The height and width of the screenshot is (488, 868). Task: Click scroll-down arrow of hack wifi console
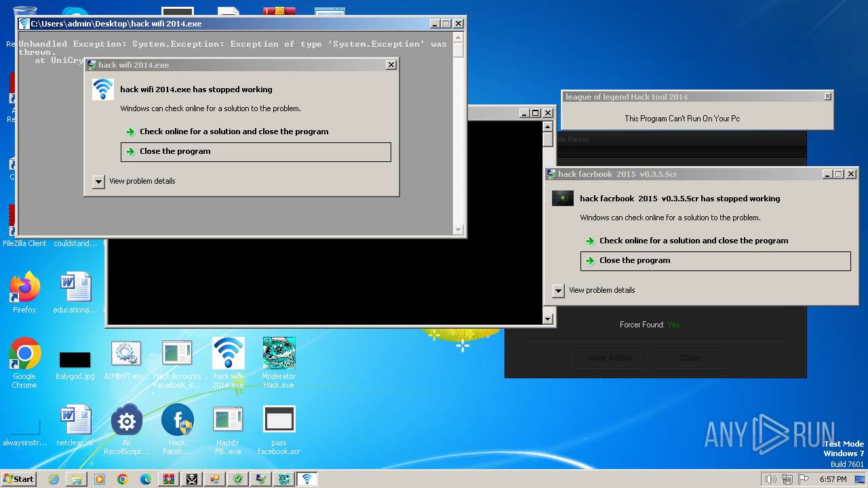coord(458,229)
